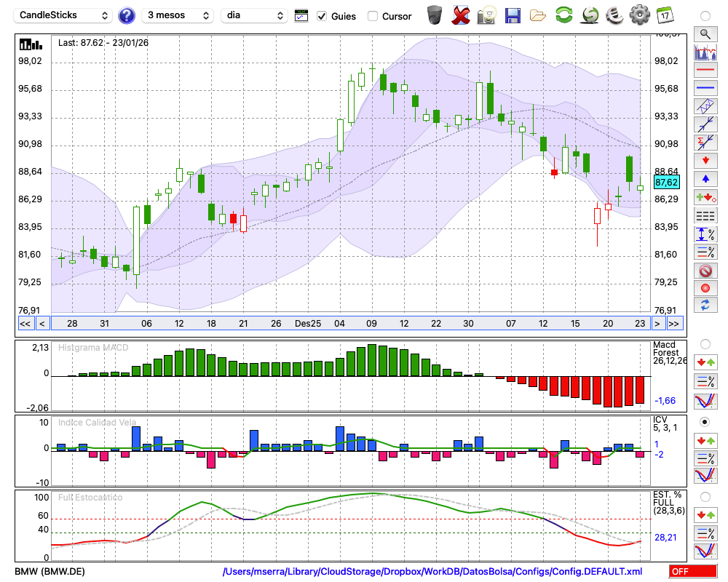Open settings with the gear icon

(x=639, y=15)
